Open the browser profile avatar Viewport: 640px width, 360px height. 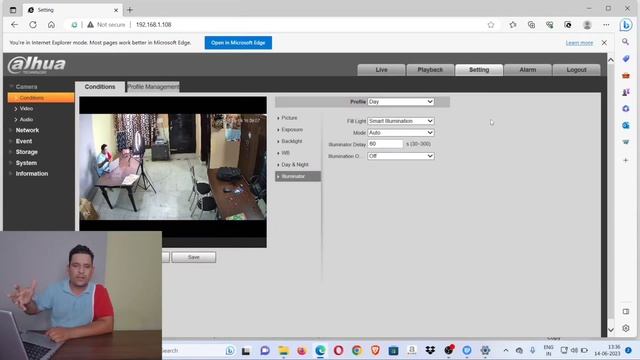pos(587,25)
